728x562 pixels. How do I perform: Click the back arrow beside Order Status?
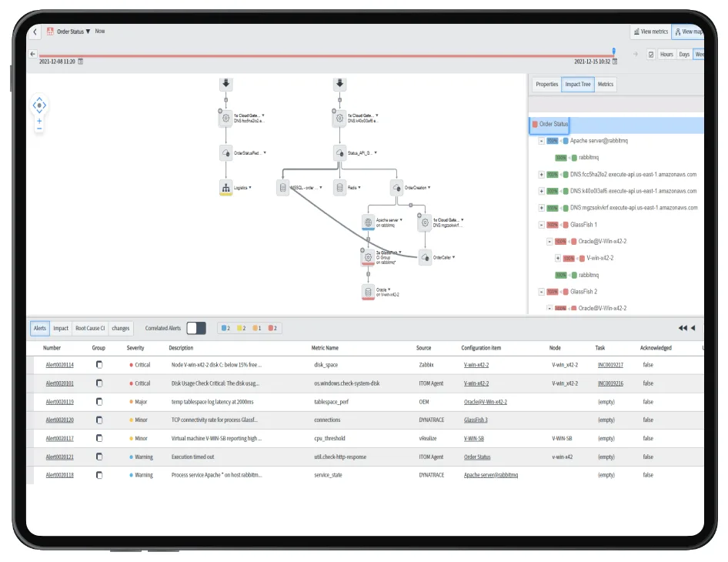(35, 32)
